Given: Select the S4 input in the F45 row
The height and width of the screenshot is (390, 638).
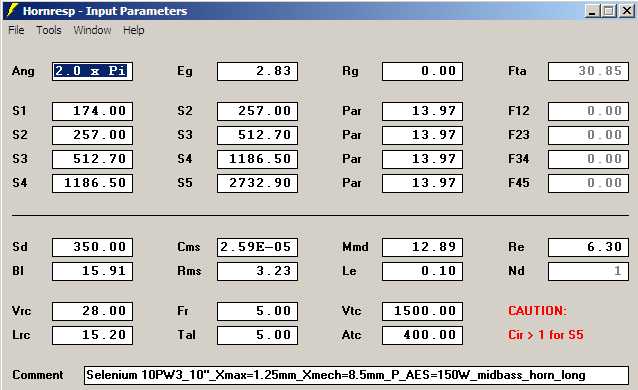Looking at the screenshot, I should pyautogui.click(x=92, y=183).
